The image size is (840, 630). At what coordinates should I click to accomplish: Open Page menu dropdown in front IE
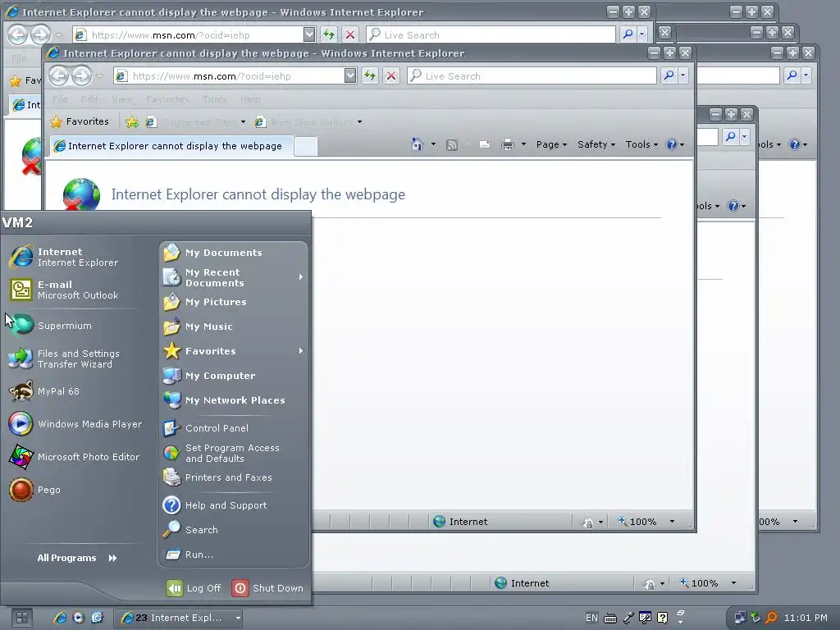pyautogui.click(x=551, y=144)
